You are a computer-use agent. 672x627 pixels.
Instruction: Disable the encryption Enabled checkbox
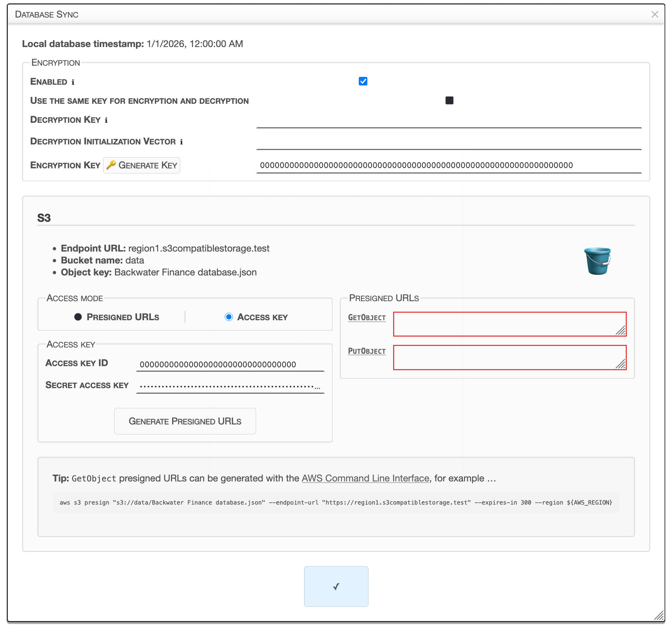pos(363,81)
